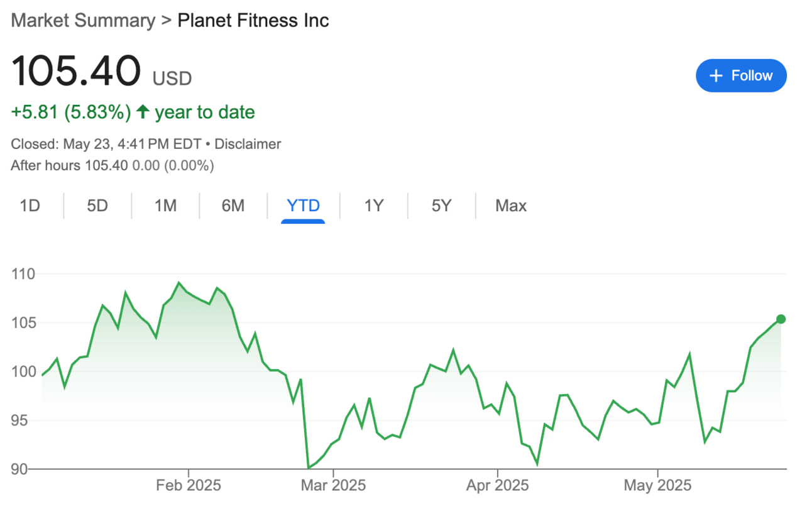The width and height of the screenshot is (812, 506).
Task: Select the YTD tab
Action: [x=303, y=206]
